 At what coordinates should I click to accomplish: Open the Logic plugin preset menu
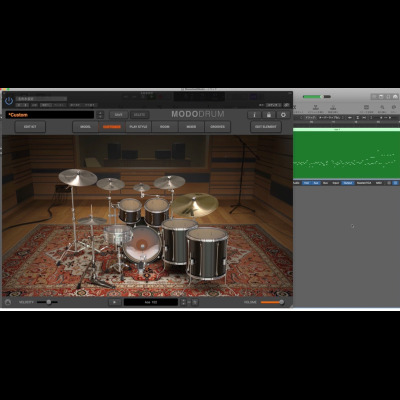click(41, 99)
